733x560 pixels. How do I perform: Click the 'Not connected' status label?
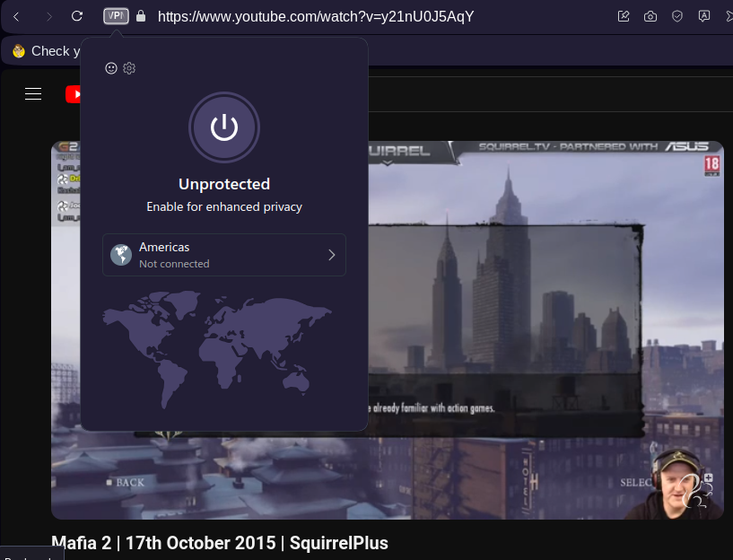[174, 264]
